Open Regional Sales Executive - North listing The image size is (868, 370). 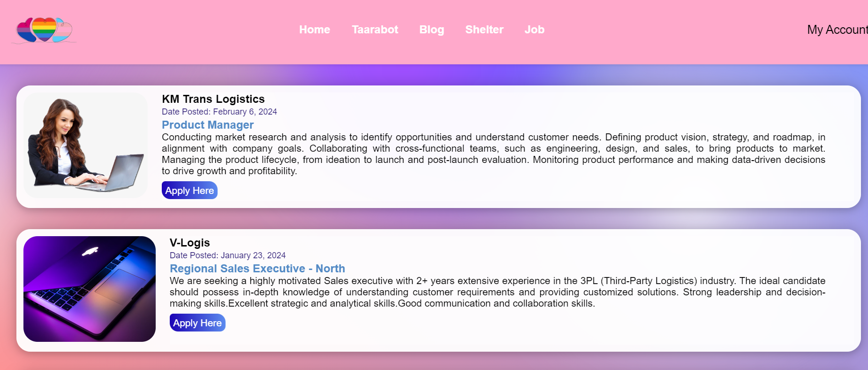click(x=257, y=269)
